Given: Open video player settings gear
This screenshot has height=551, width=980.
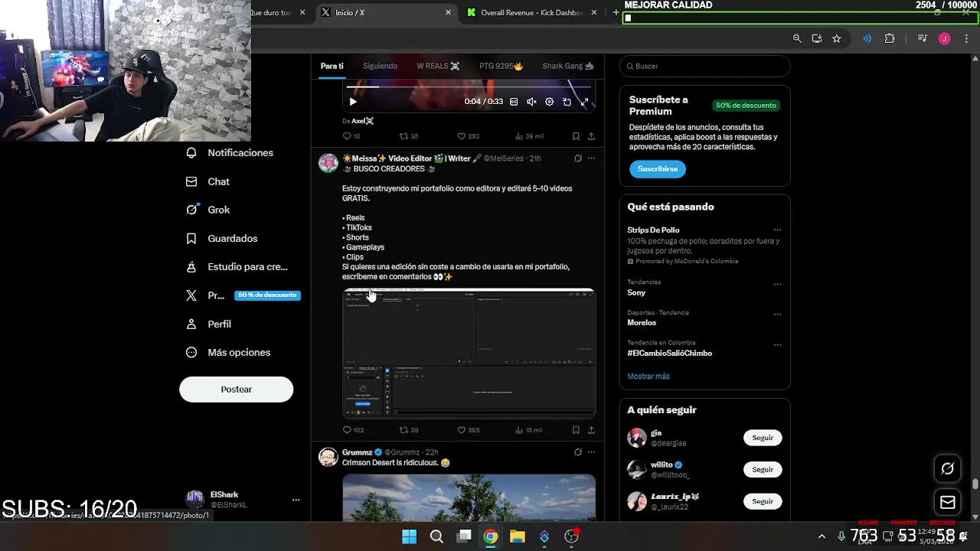Looking at the screenshot, I should [549, 102].
